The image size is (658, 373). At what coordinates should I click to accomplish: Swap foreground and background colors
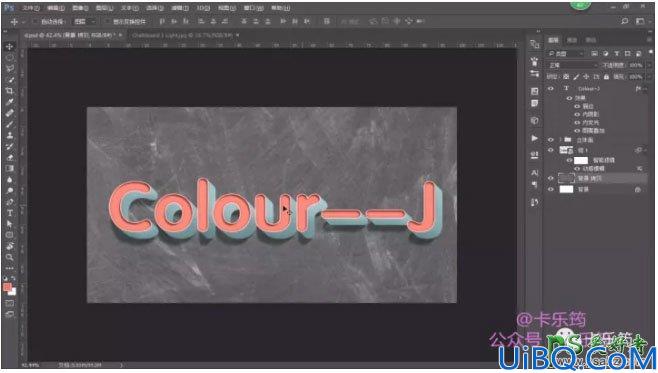(x=13, y=278)
